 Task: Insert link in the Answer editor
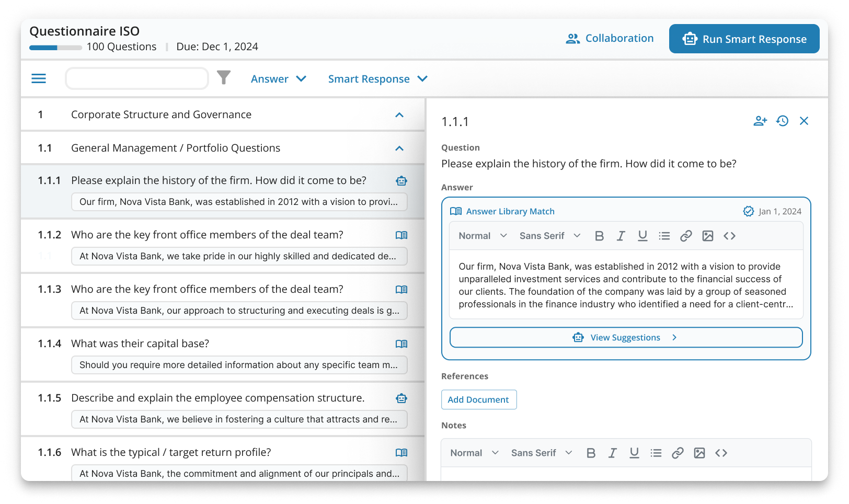[686, 236]
